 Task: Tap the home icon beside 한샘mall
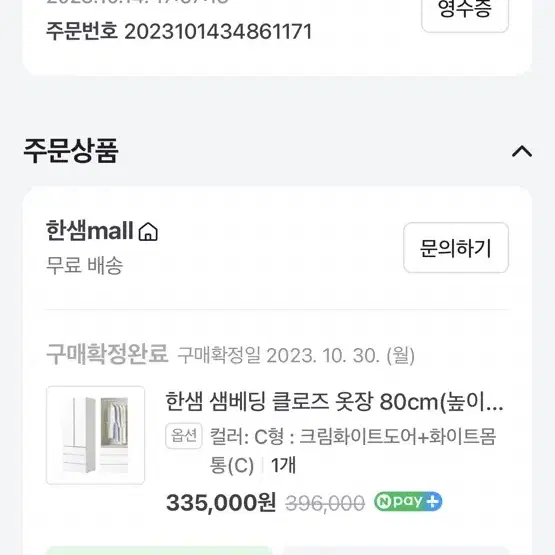click(148, 232)
